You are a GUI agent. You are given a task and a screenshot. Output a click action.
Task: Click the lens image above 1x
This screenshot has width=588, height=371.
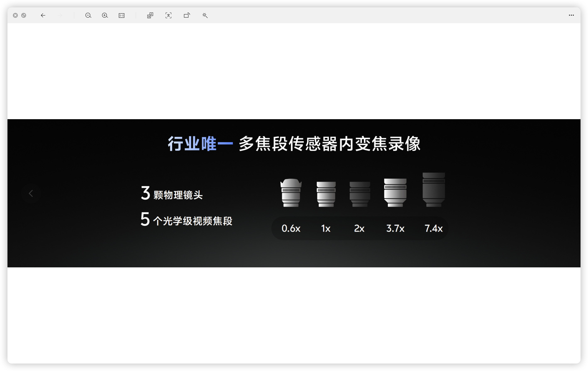(326, 194)
